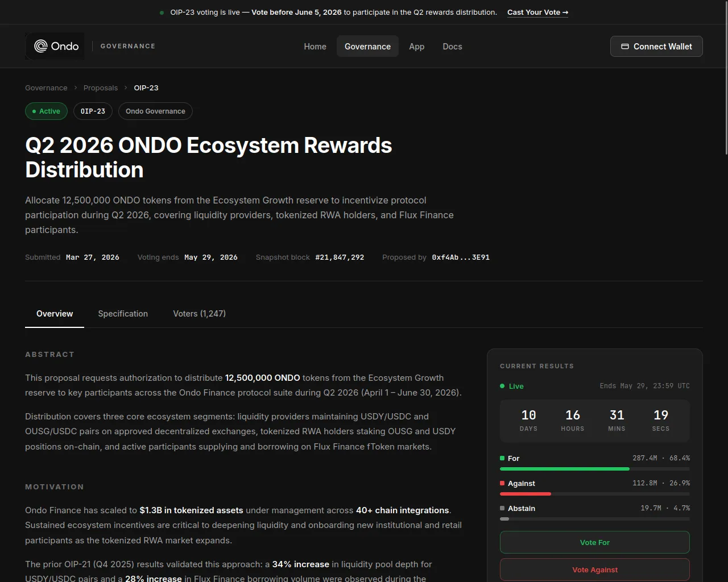Screen dimensions: 728x582
Task: Click the Proposals breadcrumb link
Action: 101,88
